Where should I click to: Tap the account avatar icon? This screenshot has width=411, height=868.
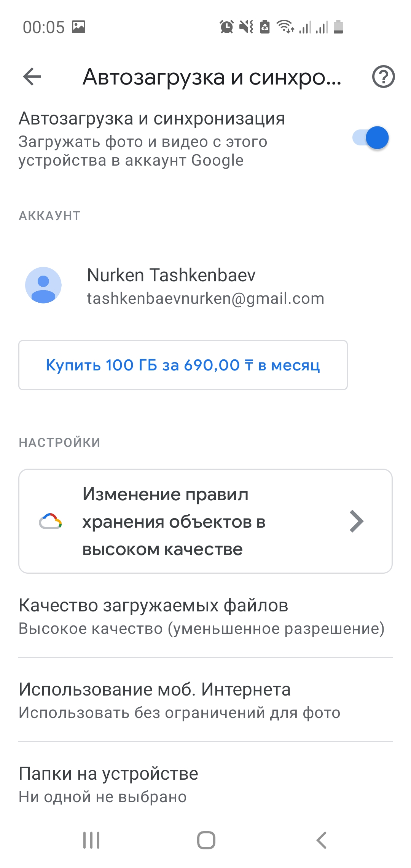(x=43, y=285)
